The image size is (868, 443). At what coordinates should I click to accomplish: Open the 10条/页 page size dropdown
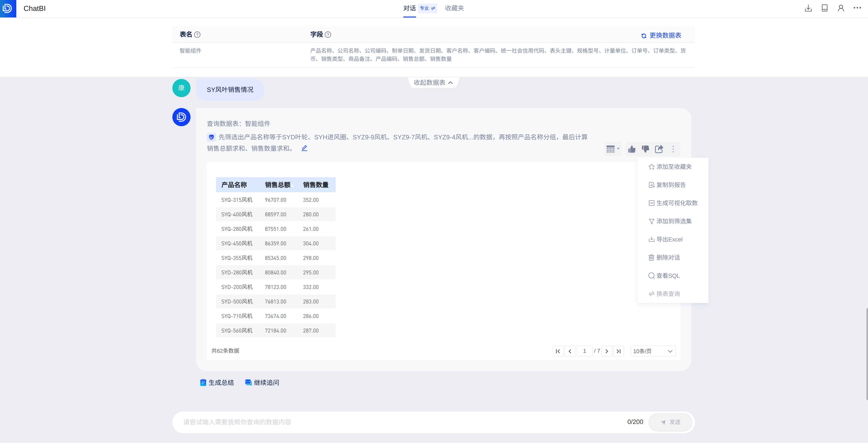coord(653,351)
